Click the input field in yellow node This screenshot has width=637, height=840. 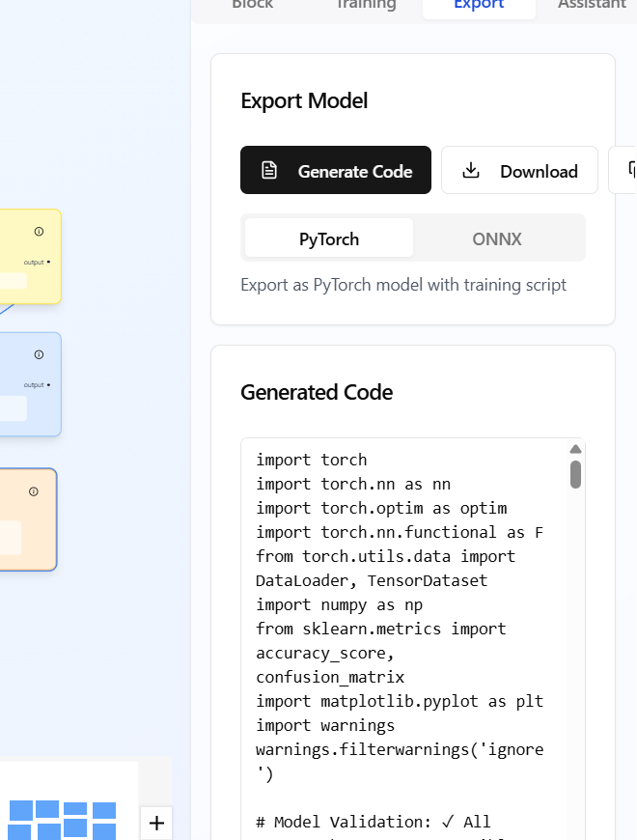pyautogui.click(x=12, y=280)
